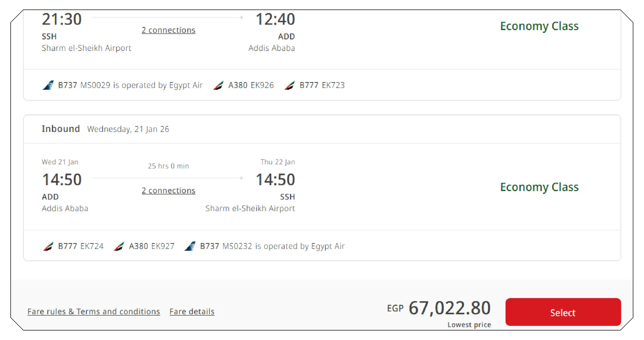Click the 25 hrs 0 min duration text
This screenshot has height=340, width=644.
(x=168, y=166)
